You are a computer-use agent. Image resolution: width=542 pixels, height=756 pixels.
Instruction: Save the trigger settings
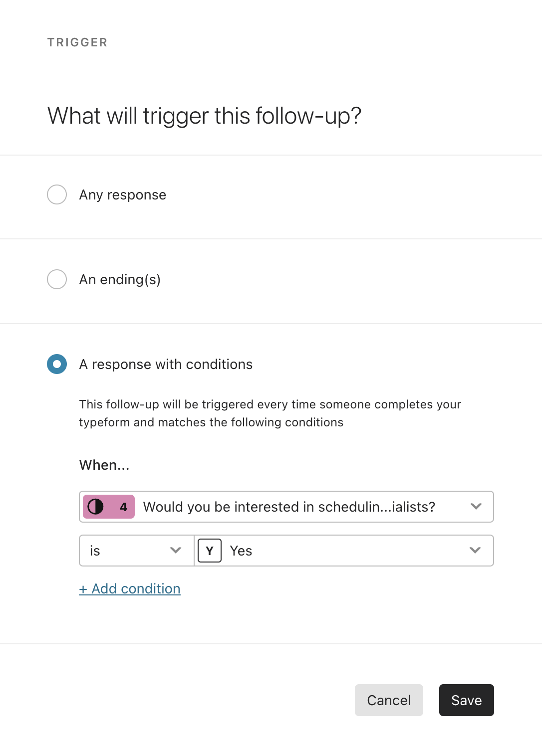[467, 700]
